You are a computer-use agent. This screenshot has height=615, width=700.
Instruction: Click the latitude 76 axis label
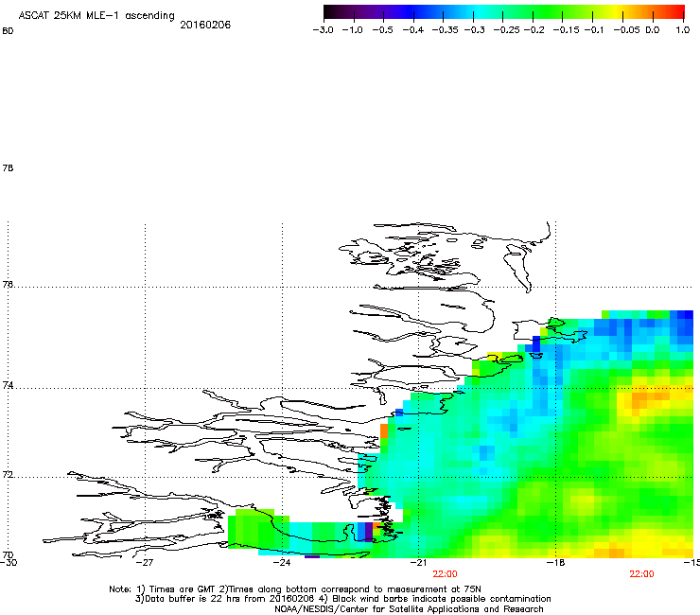point(8,284)
